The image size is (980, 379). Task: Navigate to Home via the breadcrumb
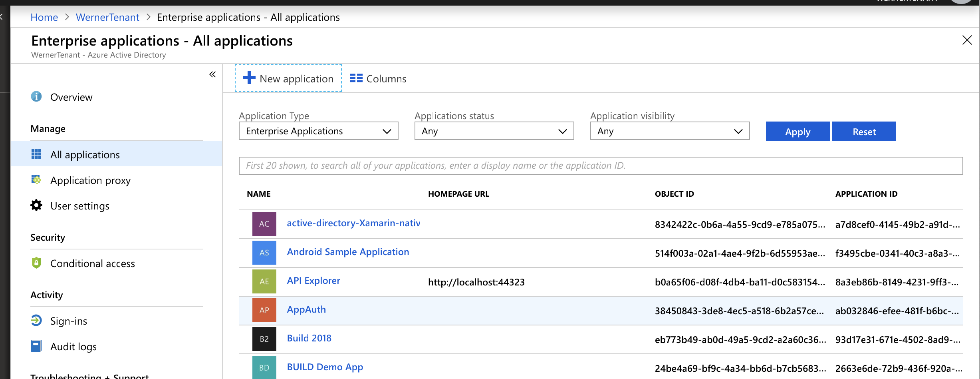coord(44,17)
